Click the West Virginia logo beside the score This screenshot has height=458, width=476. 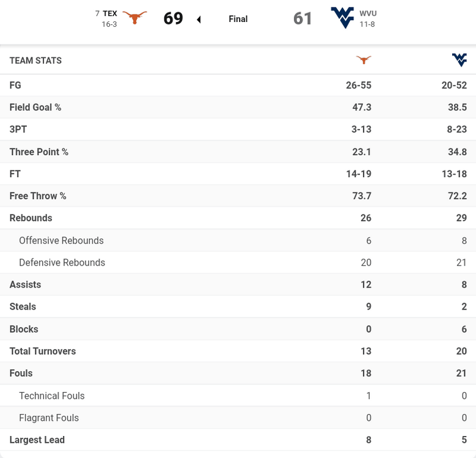(342, 18)
